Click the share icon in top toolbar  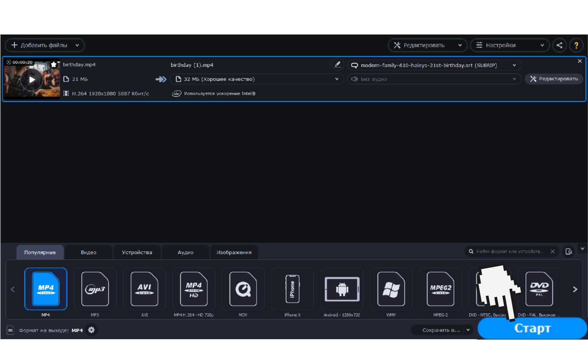click(x=559, y=45)
